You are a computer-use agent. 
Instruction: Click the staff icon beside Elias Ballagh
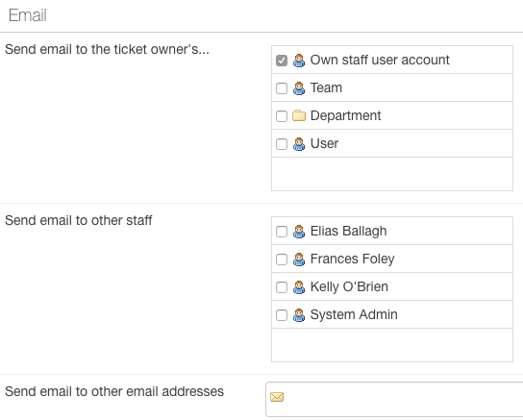coord(299,232)
